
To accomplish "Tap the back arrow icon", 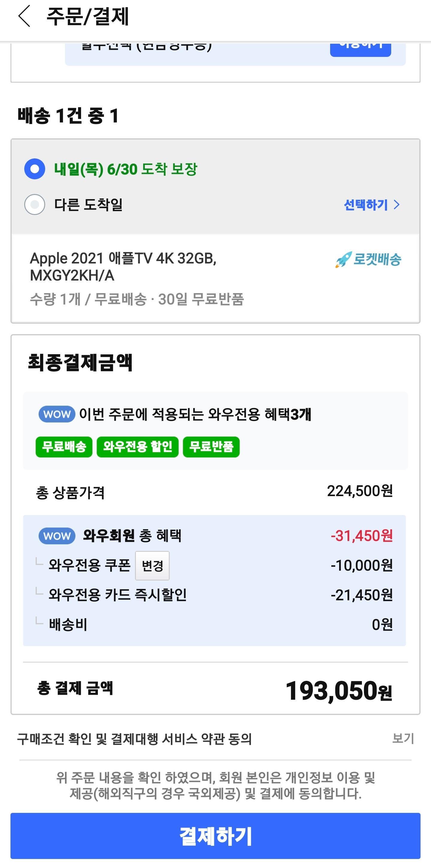I will click(x=24, y=16).
